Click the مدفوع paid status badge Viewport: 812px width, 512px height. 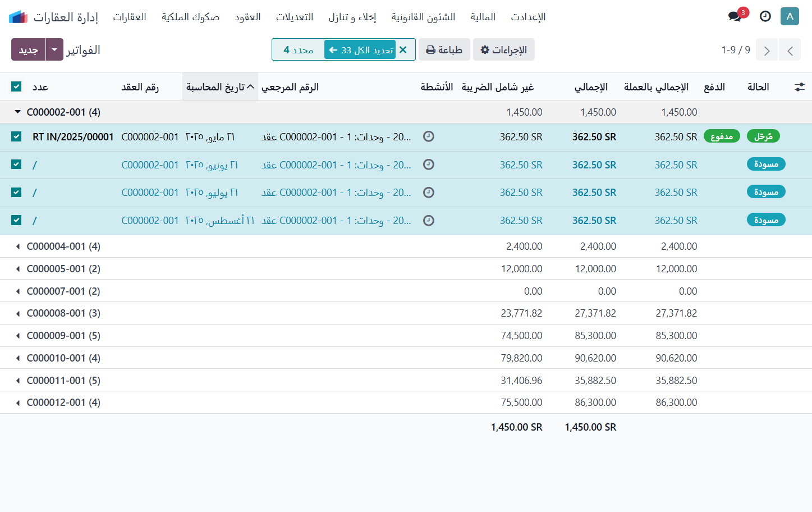click(x=722, y=136)
